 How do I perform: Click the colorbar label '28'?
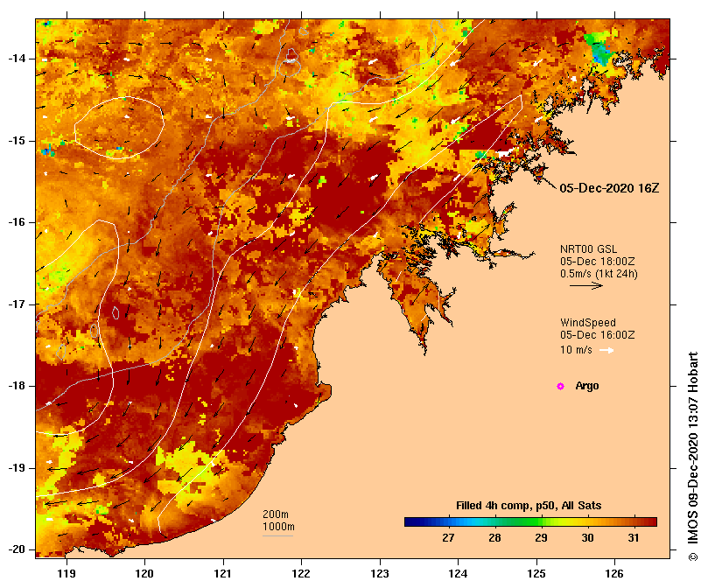click(494, 538)
